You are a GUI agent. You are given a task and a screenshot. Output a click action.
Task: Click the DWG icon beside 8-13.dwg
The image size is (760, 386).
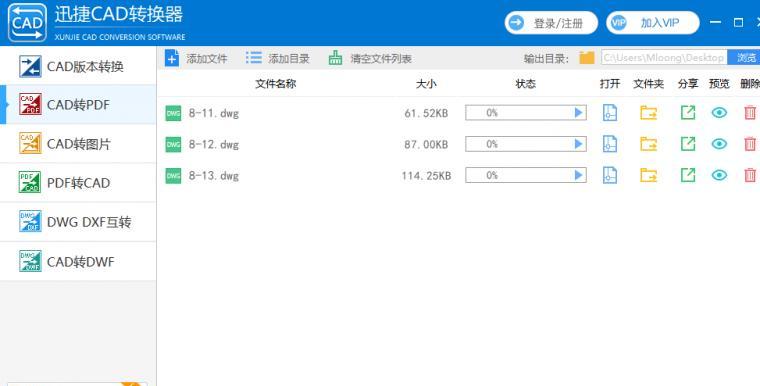(173, 176)
